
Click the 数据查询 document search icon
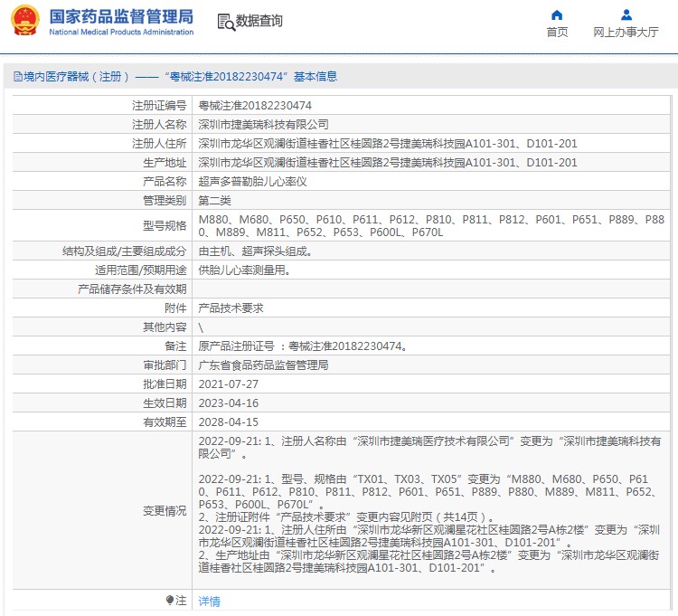[x=225, y=21]
